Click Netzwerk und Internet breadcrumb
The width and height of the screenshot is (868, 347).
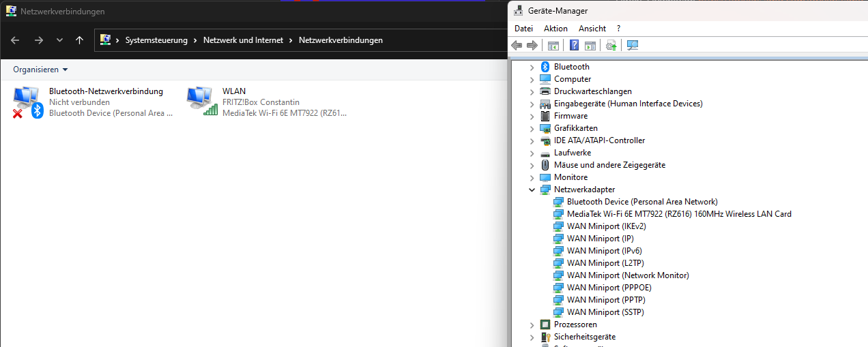[x=243, y=40]
